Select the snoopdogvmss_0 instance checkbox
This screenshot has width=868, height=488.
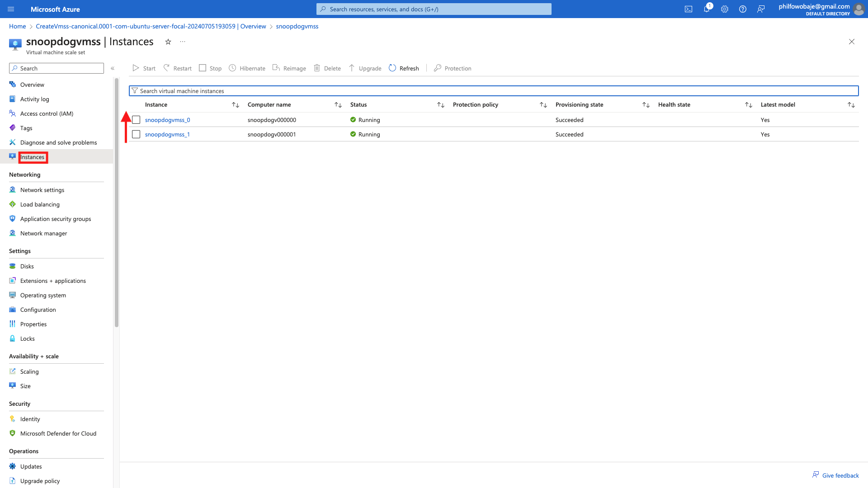(x=136, y=120)
